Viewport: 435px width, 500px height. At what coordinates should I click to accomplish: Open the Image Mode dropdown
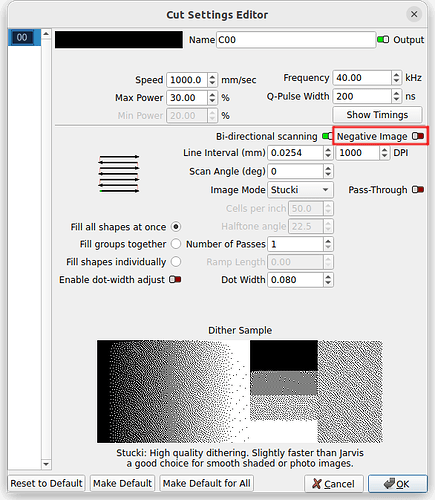[x=300, y=190]
